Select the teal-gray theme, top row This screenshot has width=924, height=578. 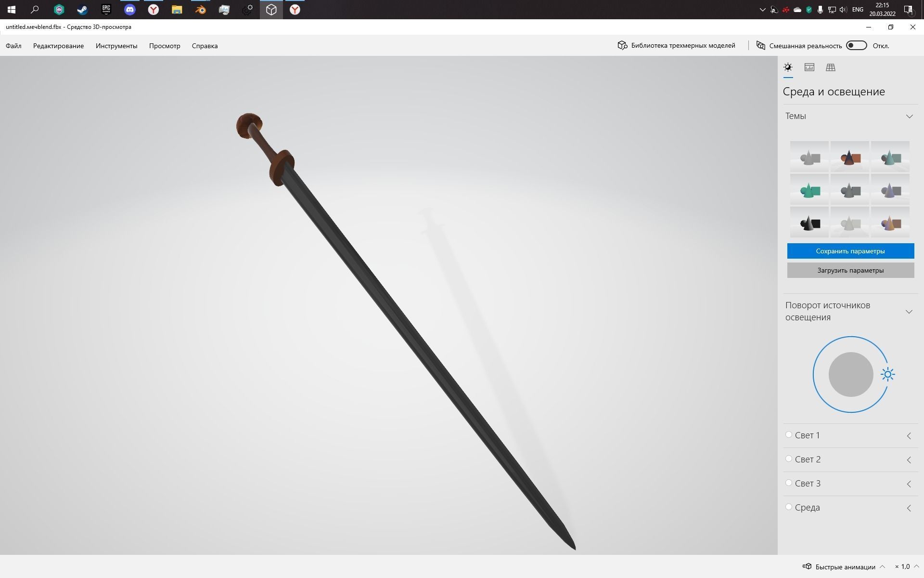[890, 157]
